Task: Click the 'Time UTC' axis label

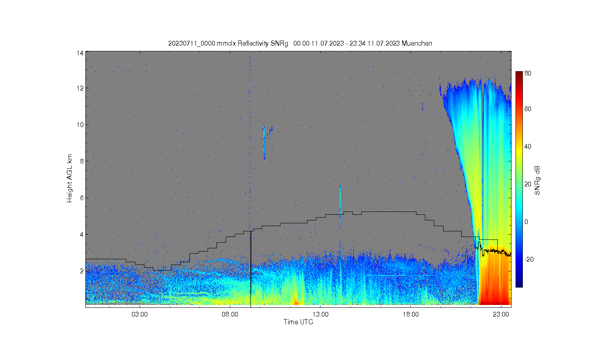Action: point(298,322)
